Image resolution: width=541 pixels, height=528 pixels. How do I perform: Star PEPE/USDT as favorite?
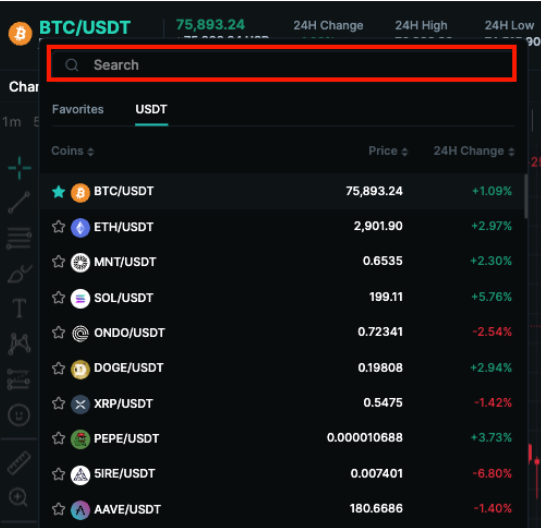pyautogui.click(x=59, y=438)
